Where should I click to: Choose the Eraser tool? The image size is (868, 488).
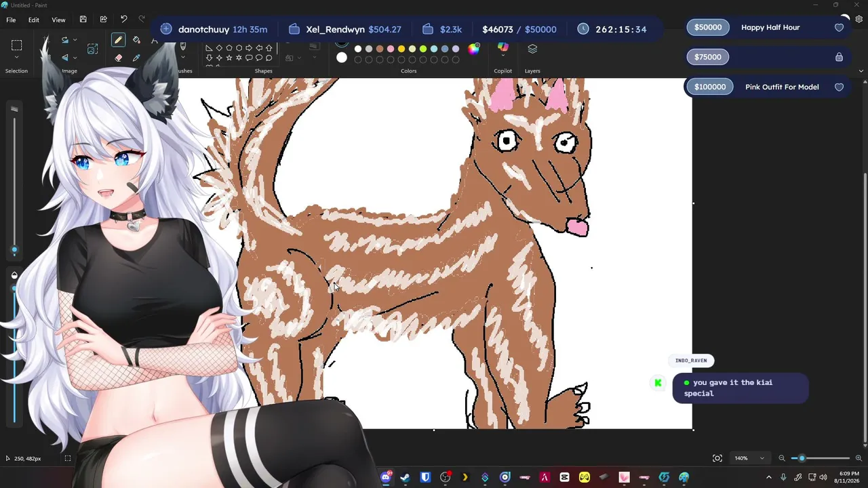tap(118, 58)
